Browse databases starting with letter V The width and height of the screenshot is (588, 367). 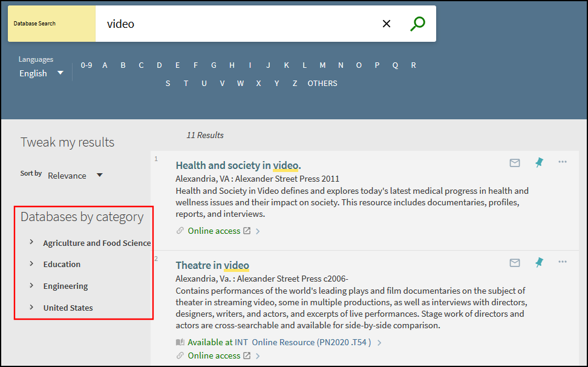pos(222,84)
